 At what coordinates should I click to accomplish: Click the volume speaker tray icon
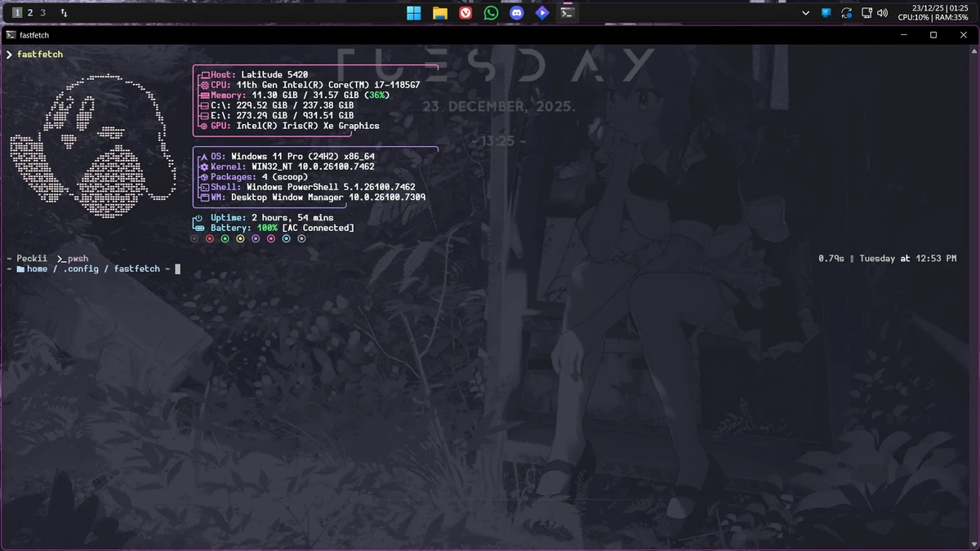pos(883,13)
